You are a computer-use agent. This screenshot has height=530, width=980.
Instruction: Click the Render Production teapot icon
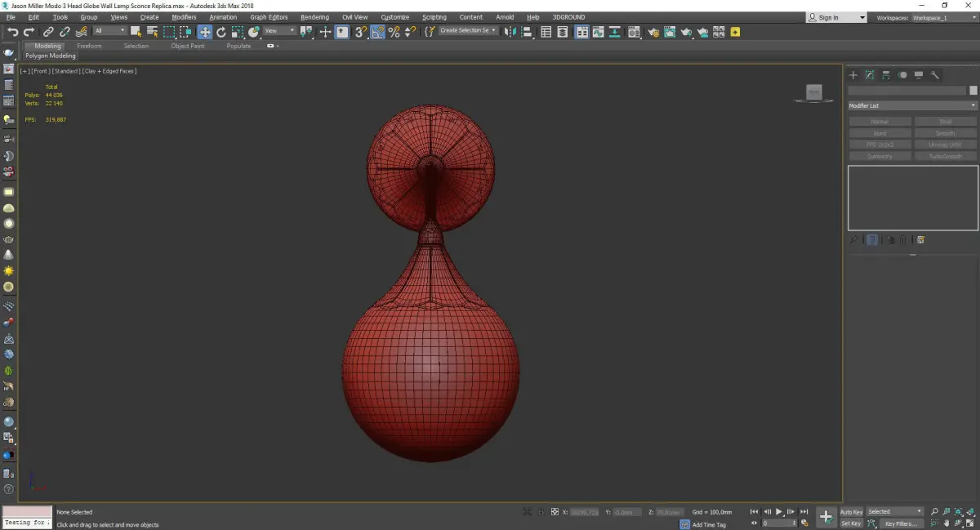tap(686, 32)
